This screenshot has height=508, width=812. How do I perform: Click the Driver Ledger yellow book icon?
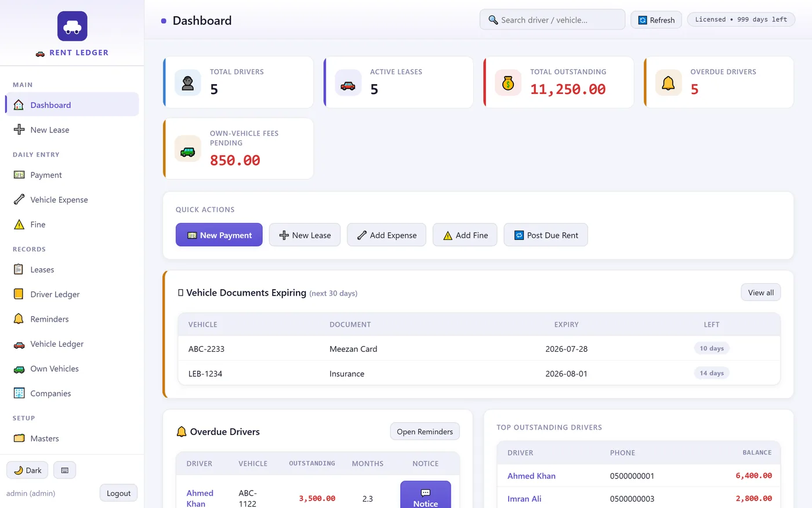[19, 294]
